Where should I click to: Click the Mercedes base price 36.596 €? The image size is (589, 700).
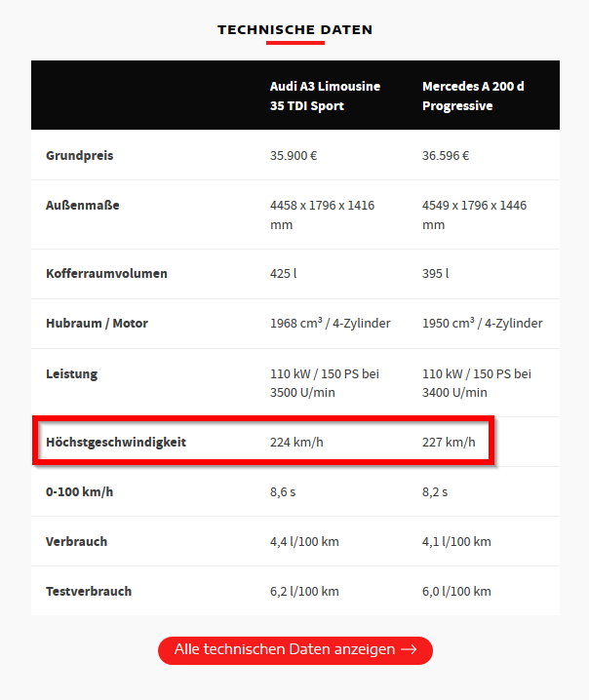pos(446,155)
